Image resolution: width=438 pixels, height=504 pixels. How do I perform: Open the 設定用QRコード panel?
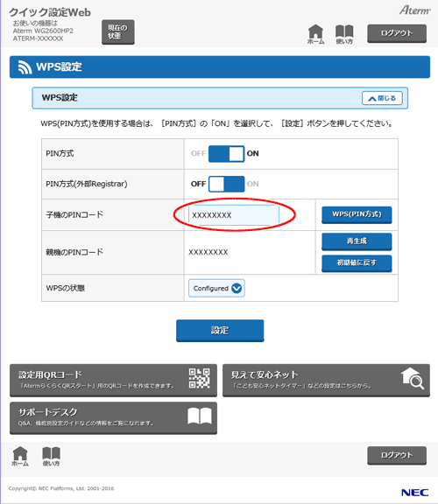pos(113,381)
